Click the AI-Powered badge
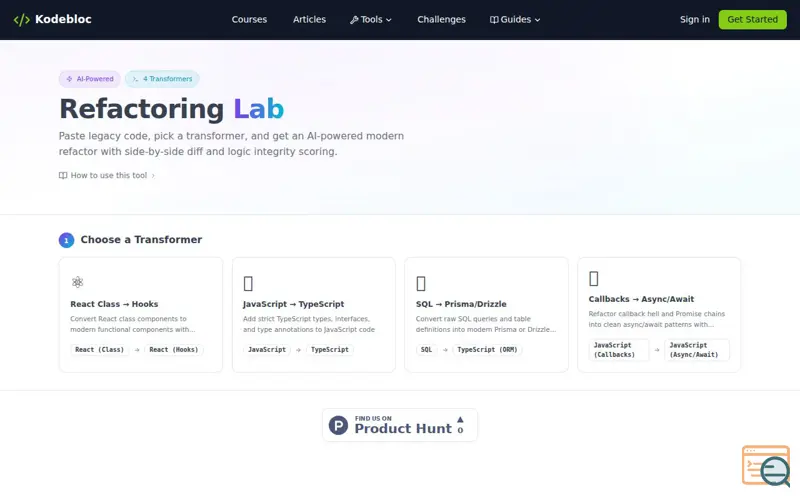The width and height of the screenshot is (800, 500). [90, 79]
